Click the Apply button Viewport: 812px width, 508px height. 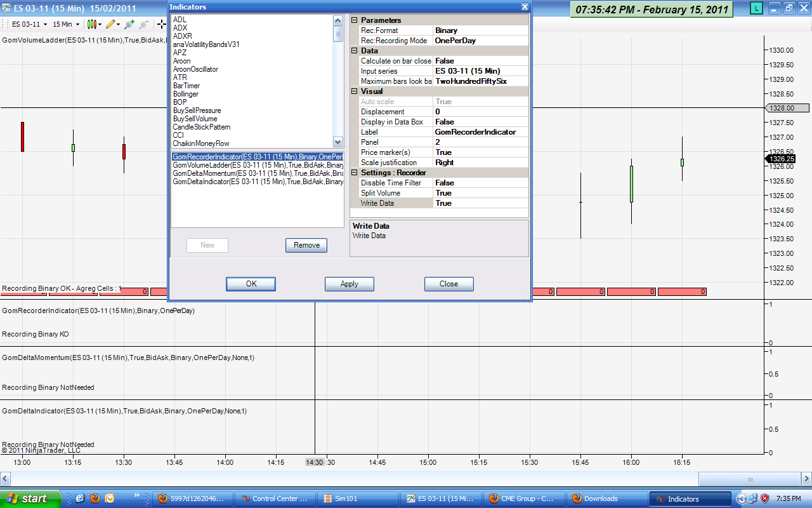click(x=350, y=284)
